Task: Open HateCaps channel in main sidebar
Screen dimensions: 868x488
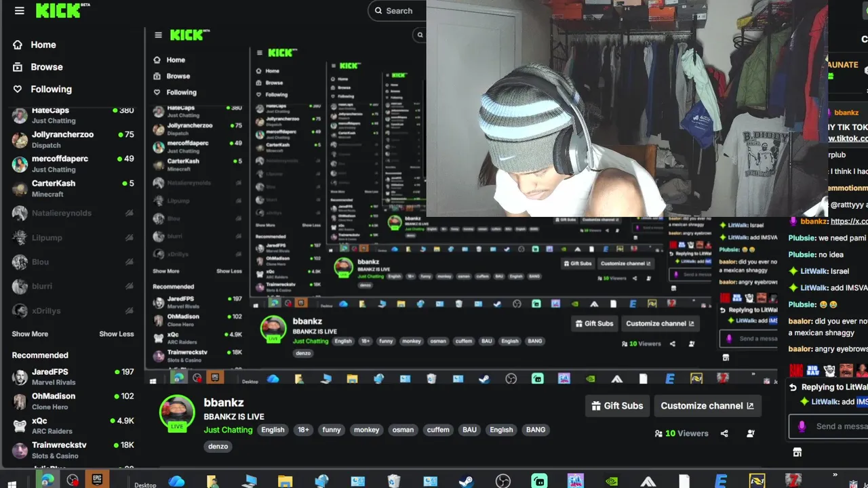Action: (x=73, y=115)
